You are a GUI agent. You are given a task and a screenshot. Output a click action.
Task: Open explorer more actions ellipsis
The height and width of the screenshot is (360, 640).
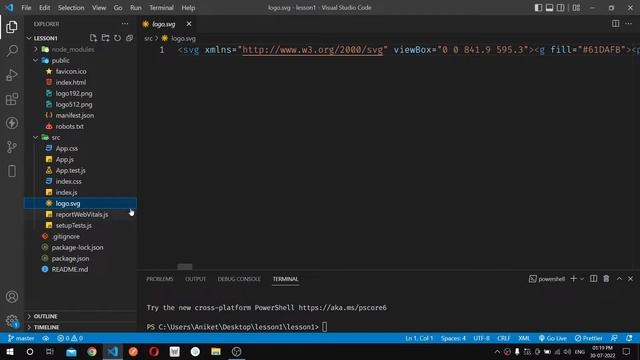tap(125, 24)
